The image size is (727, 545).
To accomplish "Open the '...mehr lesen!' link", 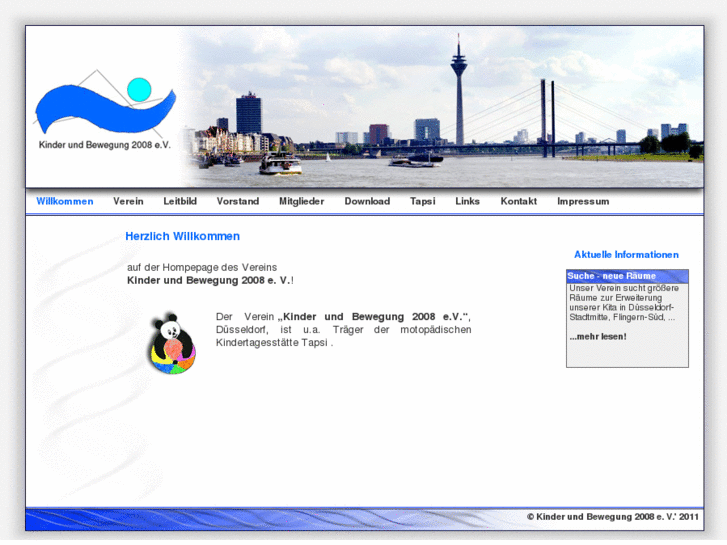I will (x=598, y=337).
